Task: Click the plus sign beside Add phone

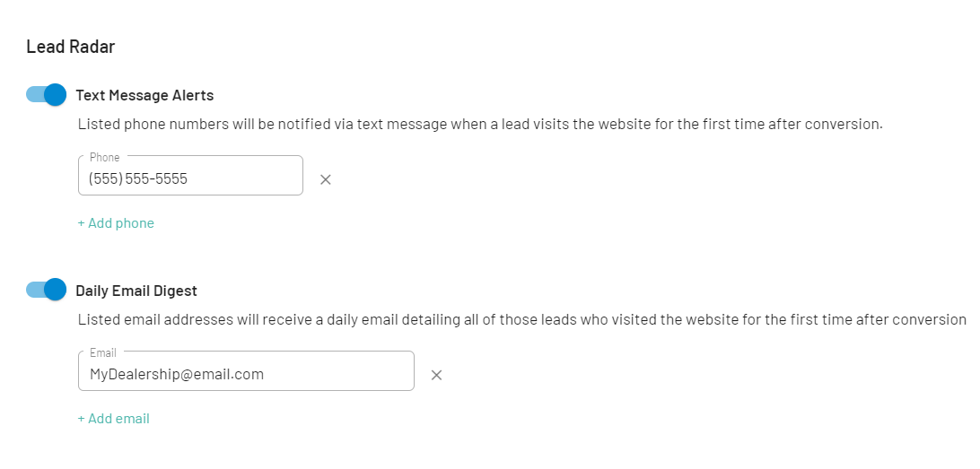Action: point(82,223)
